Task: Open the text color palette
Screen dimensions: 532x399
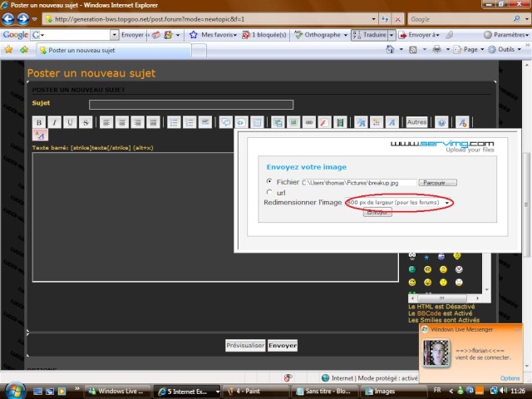Action: [x=377, y=122]
